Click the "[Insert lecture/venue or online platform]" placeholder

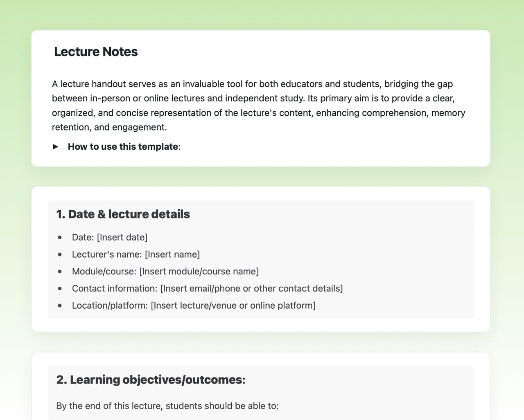pos(233,305)
